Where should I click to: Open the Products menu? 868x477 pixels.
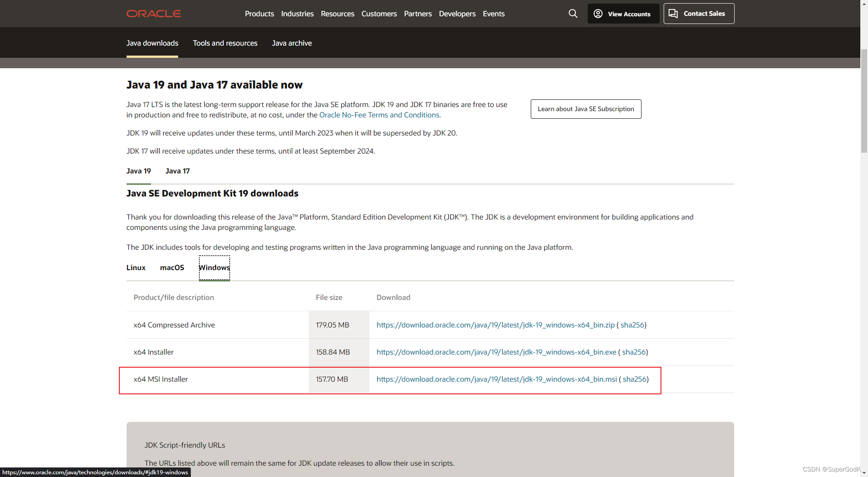tap(259, 14)
